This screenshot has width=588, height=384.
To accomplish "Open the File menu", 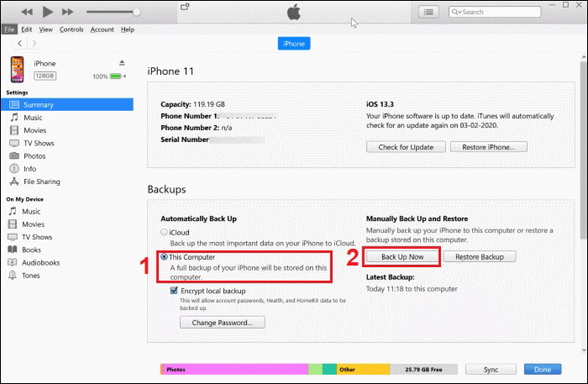I will 10,29.
